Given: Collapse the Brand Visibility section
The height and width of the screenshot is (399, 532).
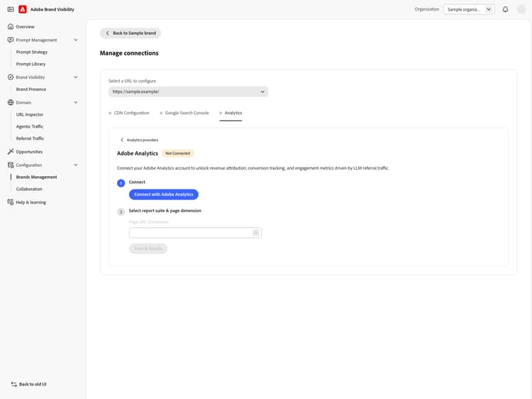Looking at the screenshot, I should coord(76,77).
